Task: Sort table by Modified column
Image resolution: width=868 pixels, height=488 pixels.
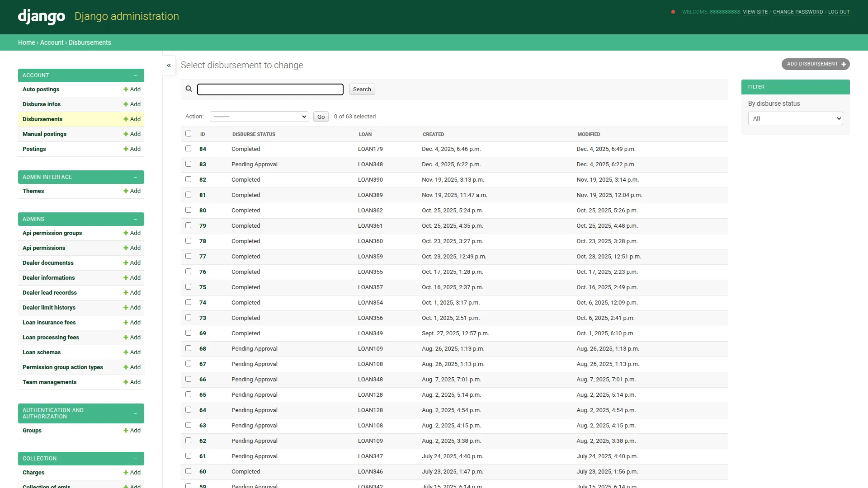Action: point(589,134)
